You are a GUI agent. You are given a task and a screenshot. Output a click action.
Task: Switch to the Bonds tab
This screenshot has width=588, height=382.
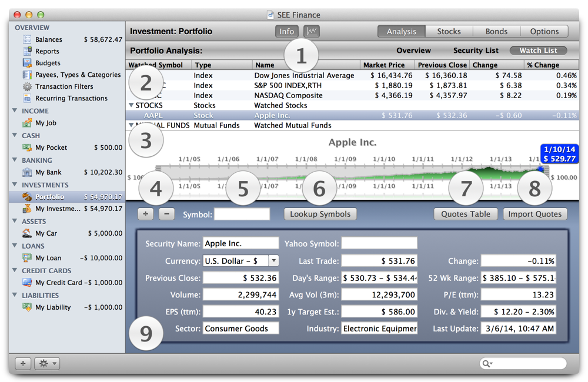click(496, 32)
